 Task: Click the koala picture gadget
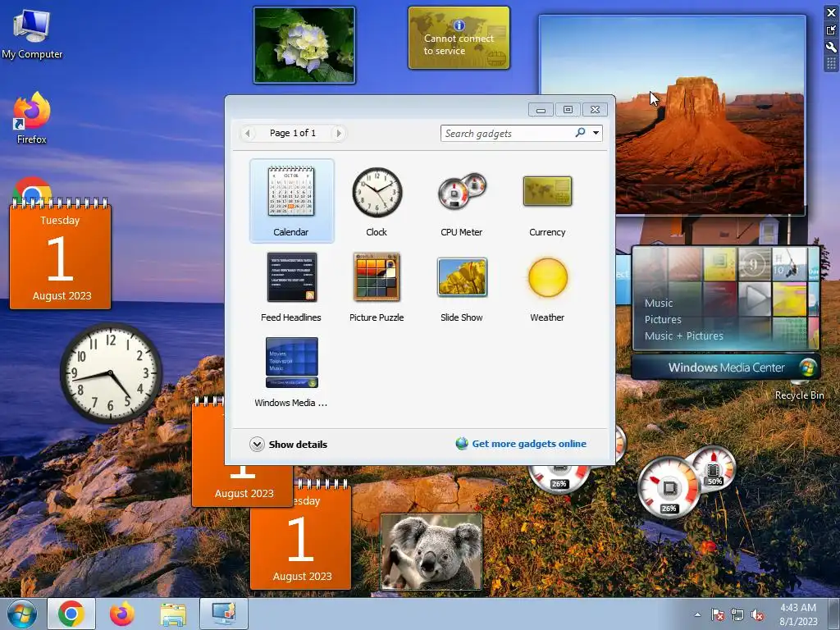click(431, 552)
